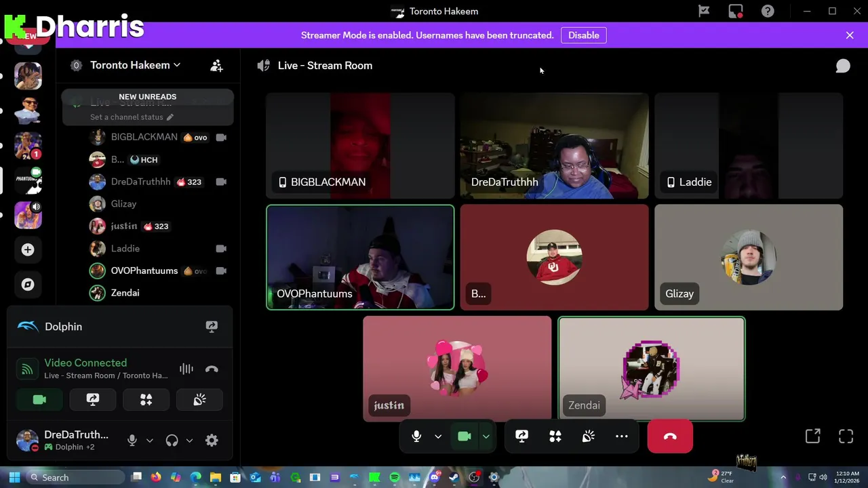Click the voice noise suppression waveform icon
The width and height of the screenshot is (868, 488).
(186, 369)
